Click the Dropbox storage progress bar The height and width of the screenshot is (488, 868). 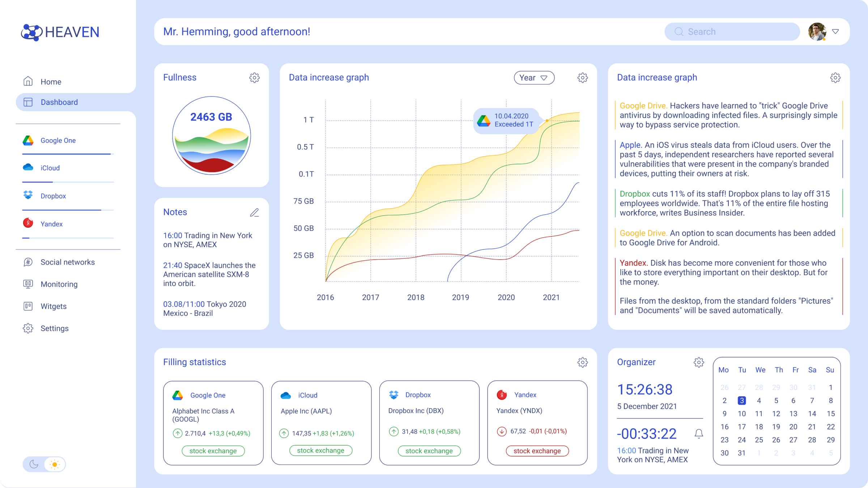click(x=68, y=210)
